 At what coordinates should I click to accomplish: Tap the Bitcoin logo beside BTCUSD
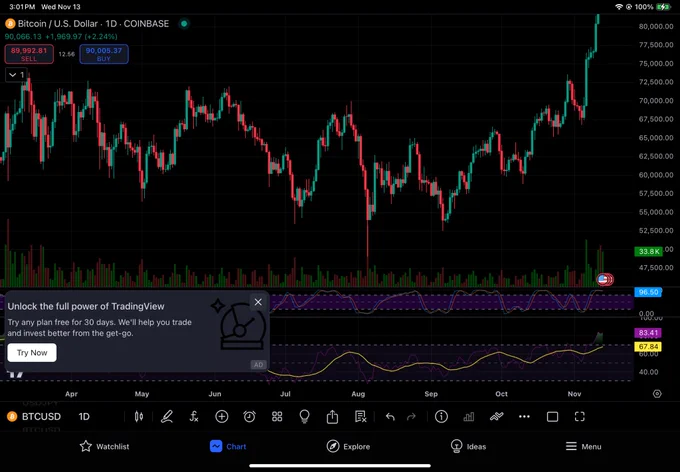pyautogui.click(x=12, y=417)
